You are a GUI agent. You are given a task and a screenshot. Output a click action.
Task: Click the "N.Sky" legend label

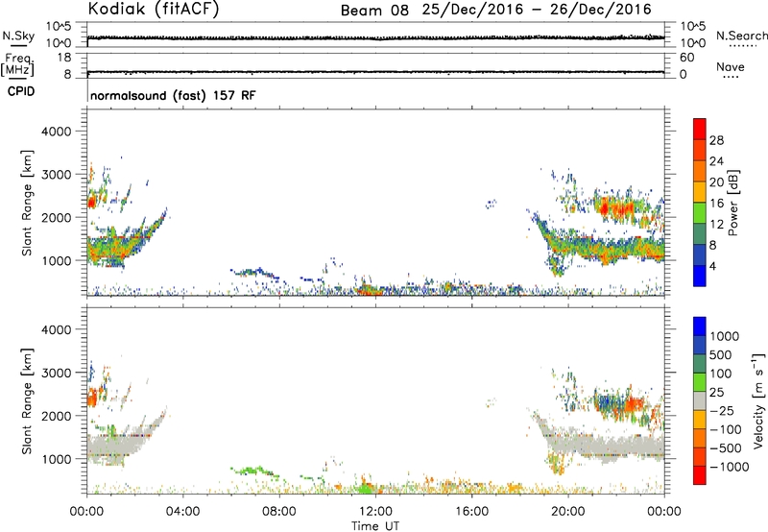click(x=18, y=36)
